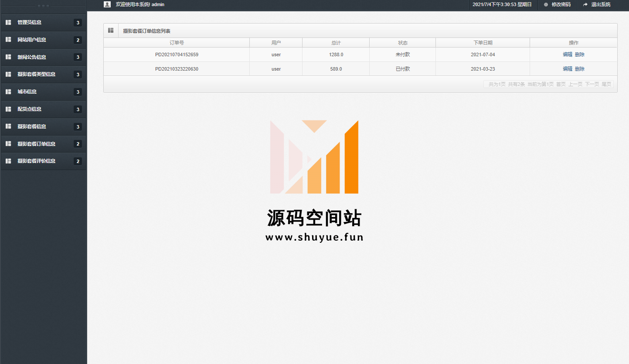
Task: Click the 未付款 status cell
Action: click(x=402, y=54)
